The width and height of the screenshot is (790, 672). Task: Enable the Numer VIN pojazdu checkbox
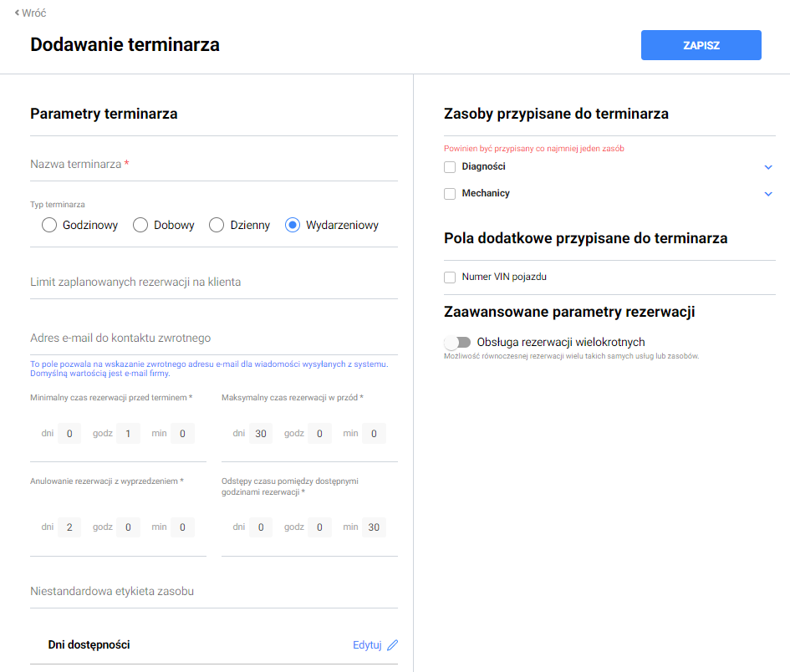click(450, 277)
